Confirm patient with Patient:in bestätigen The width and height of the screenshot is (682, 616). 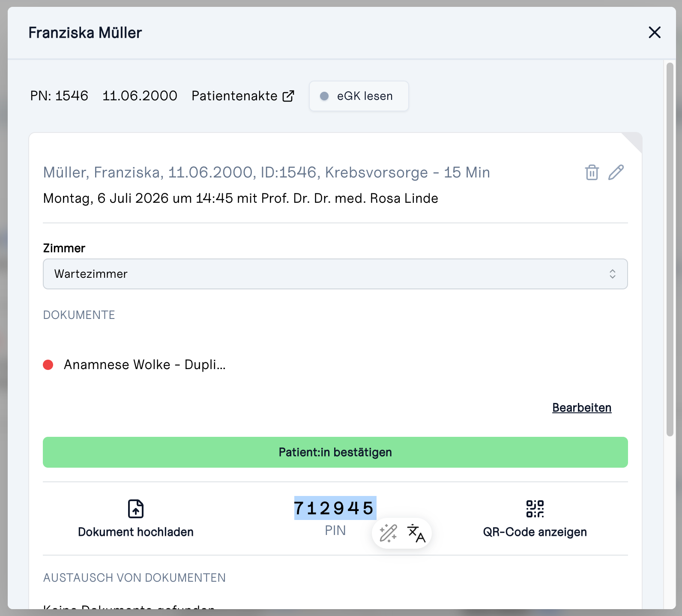point(335,452)
